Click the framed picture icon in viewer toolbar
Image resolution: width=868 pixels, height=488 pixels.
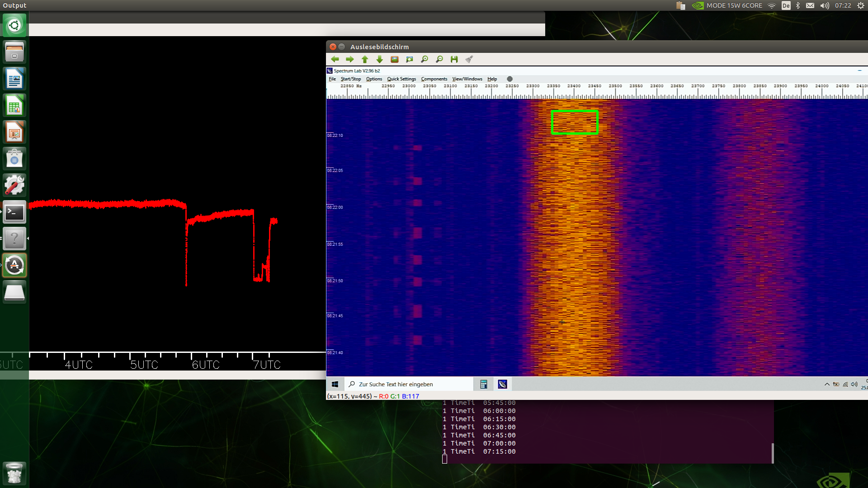(x=395, y=59)
